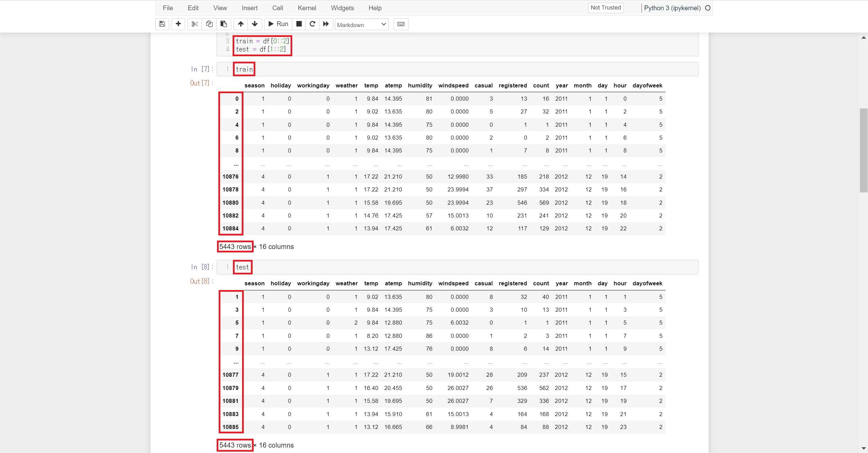Cut the selected cells
Viewport: 868px width, 453px height.
pyautogui.click(x=195, y=24)
